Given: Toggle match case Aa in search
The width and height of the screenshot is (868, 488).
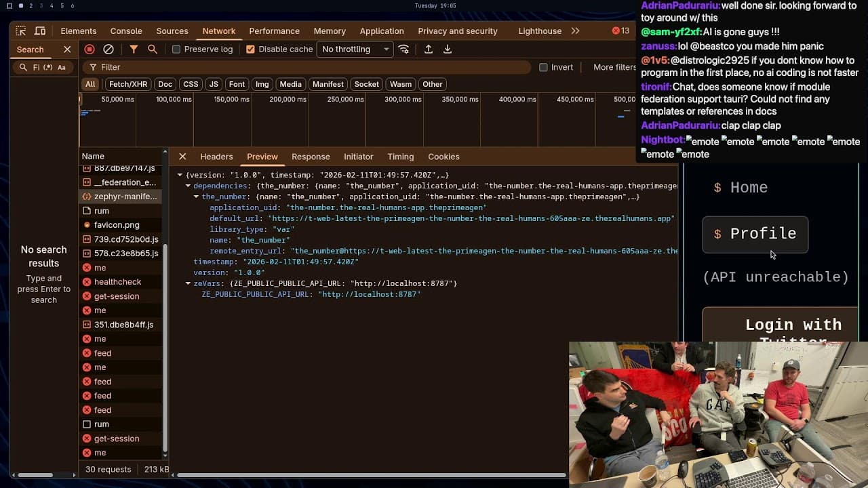Looking at the screenshot, I should [x=62, y=68].
